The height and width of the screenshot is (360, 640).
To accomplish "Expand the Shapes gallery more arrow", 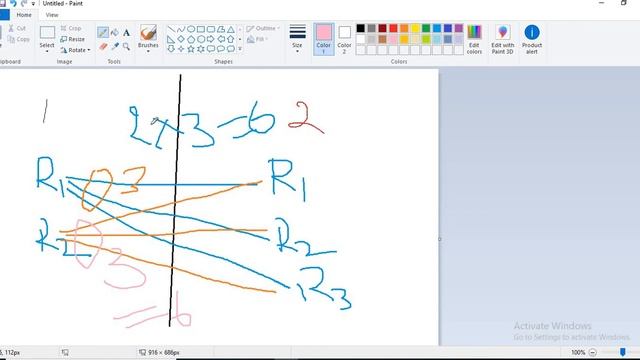I will pyautogui.click(x=240, y=49).
